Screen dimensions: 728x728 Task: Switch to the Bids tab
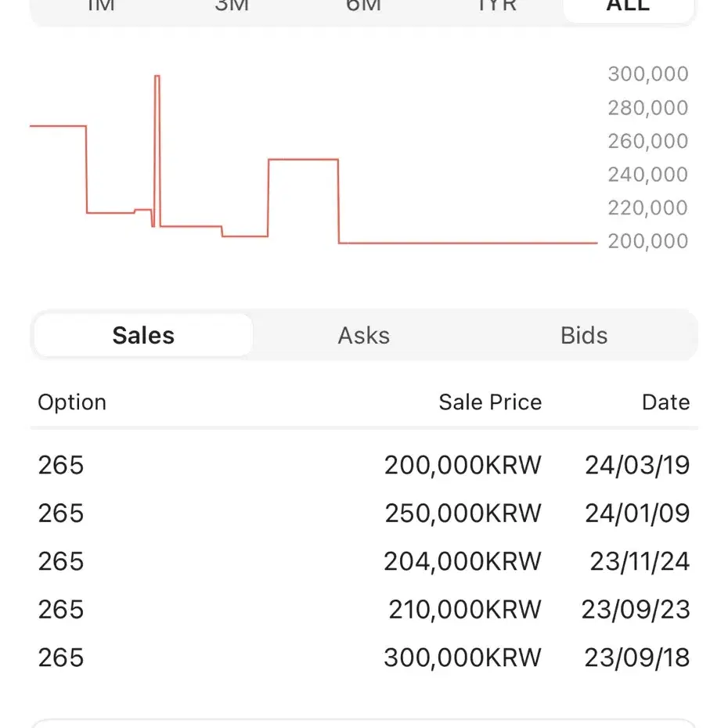click(584, 335)
